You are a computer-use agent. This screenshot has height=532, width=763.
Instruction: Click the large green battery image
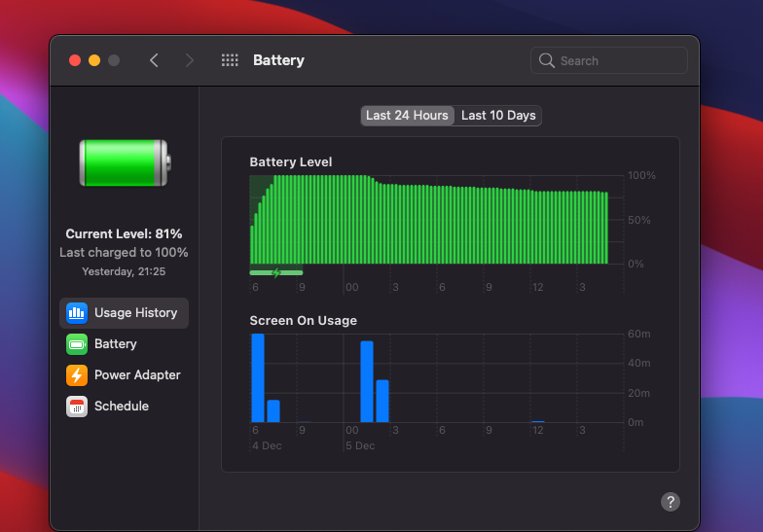[125, 163]
